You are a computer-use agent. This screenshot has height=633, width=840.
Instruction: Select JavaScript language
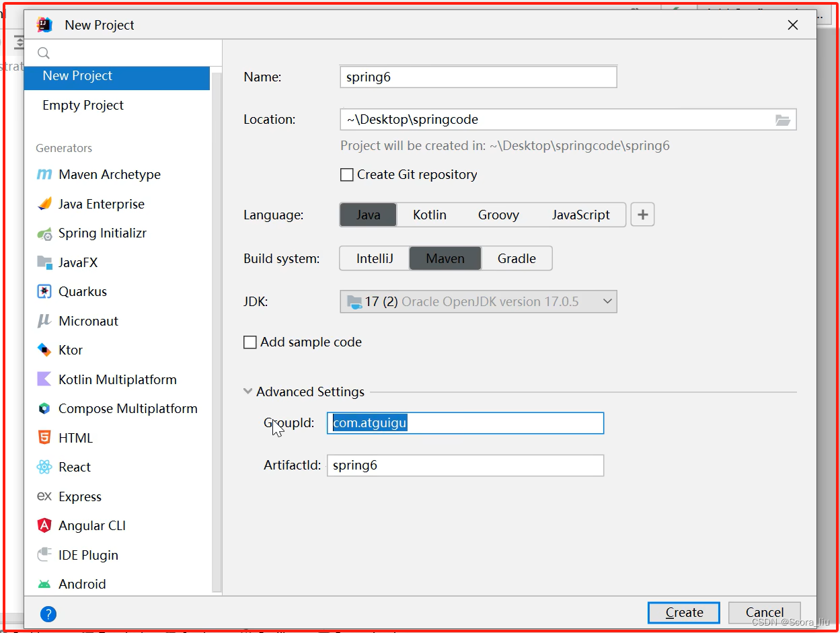click(581, 215)
